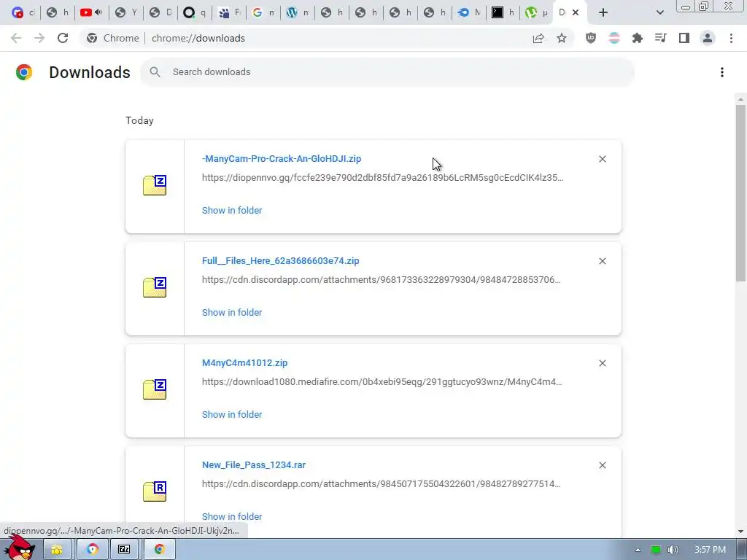Open uBlock Origin shield extension
The height and width of the screenshot is (560, 747).
(591, 38)
